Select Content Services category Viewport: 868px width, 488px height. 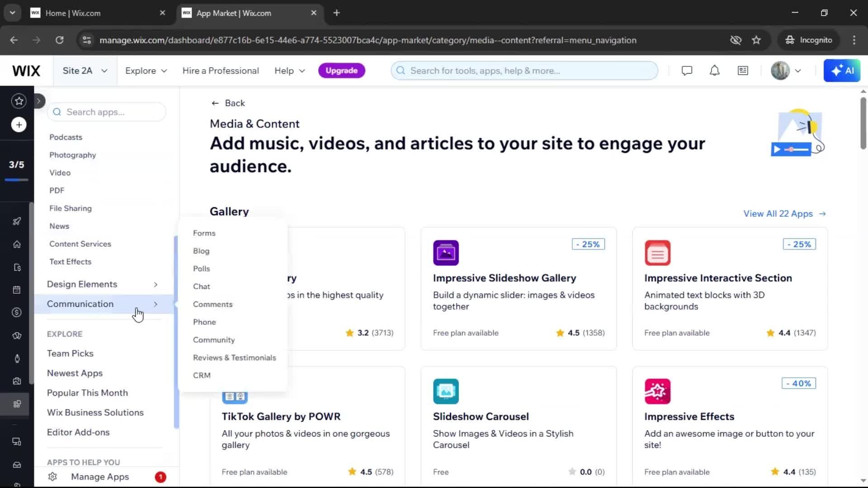tap(80, 244)
